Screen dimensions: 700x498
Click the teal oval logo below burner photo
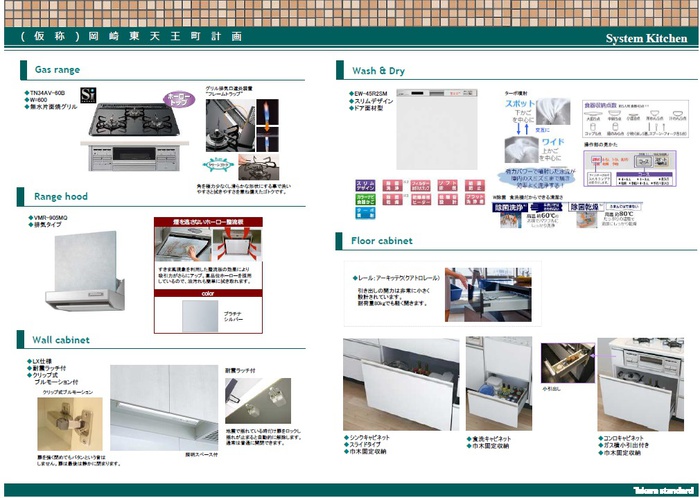218,165
